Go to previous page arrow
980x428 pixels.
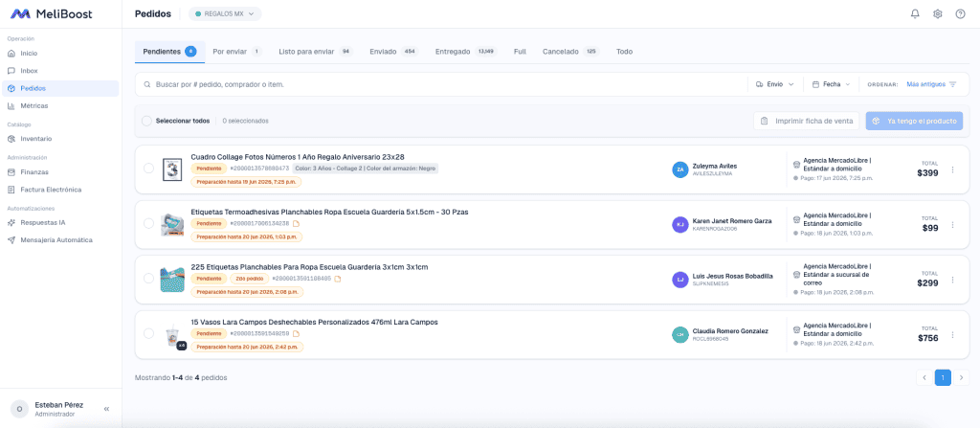pyautogui.click(x=924, y=377)
